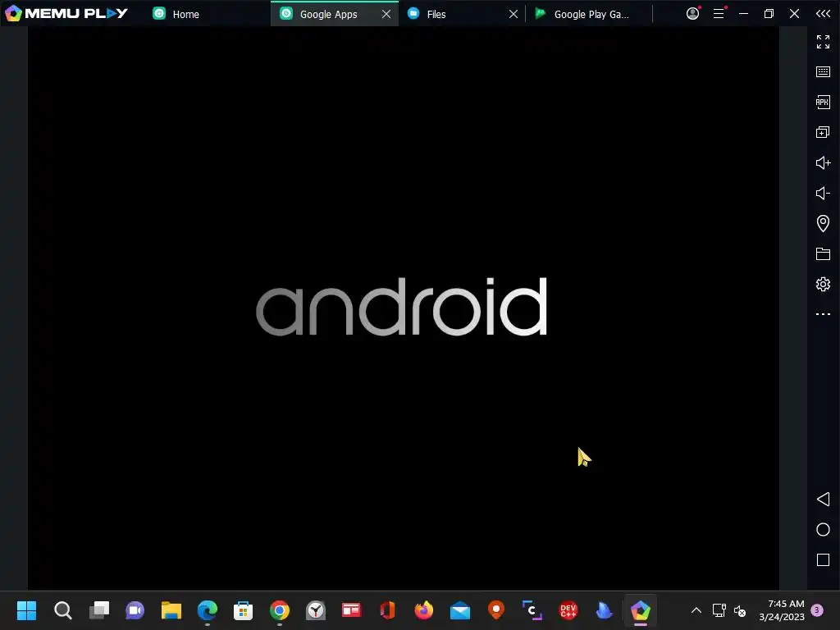Open the muted volume tray icon
The width and height of the screenshot is (840, 630).
(x=740, y=610)
